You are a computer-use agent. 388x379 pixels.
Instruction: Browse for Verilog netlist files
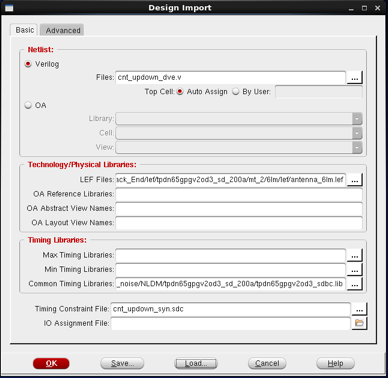(x=355, y=78)
